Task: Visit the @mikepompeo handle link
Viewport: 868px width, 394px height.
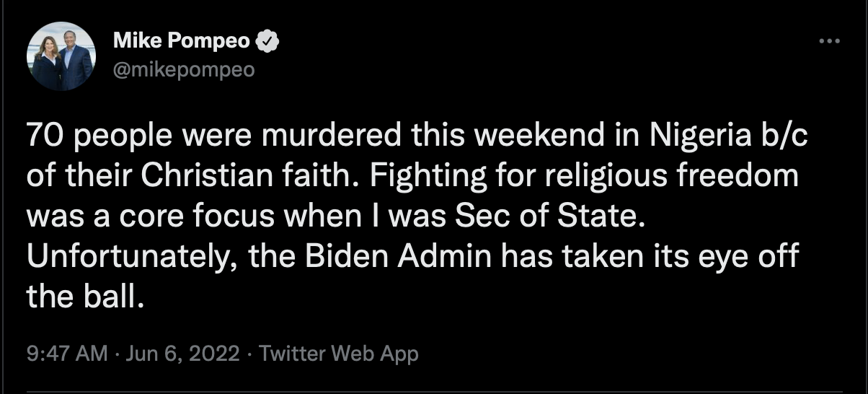Action: coord(184,70)
